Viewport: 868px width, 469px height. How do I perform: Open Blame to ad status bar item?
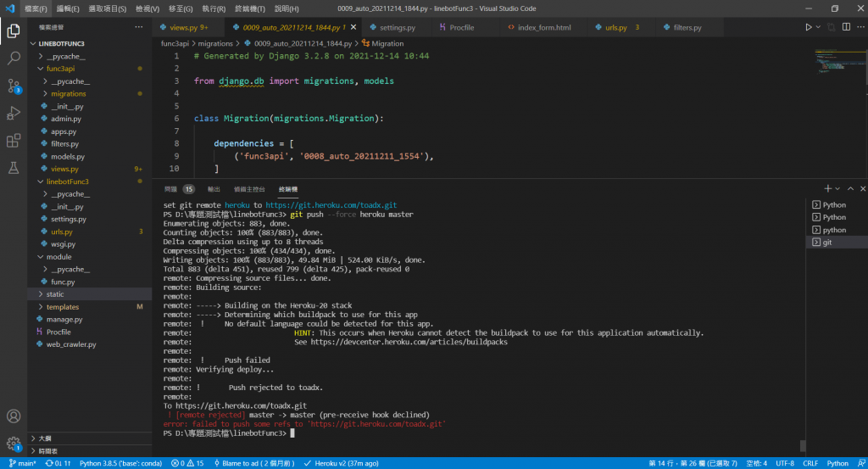[254, 463]
